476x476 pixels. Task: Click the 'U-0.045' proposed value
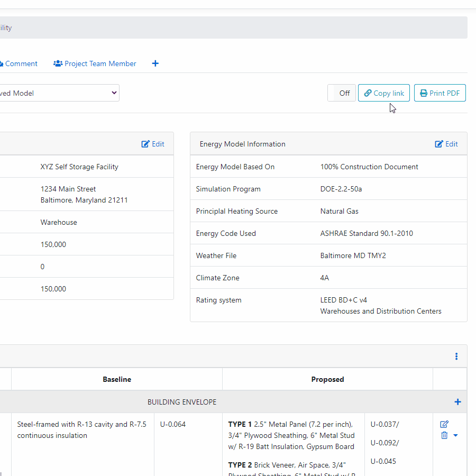(383, 461)
